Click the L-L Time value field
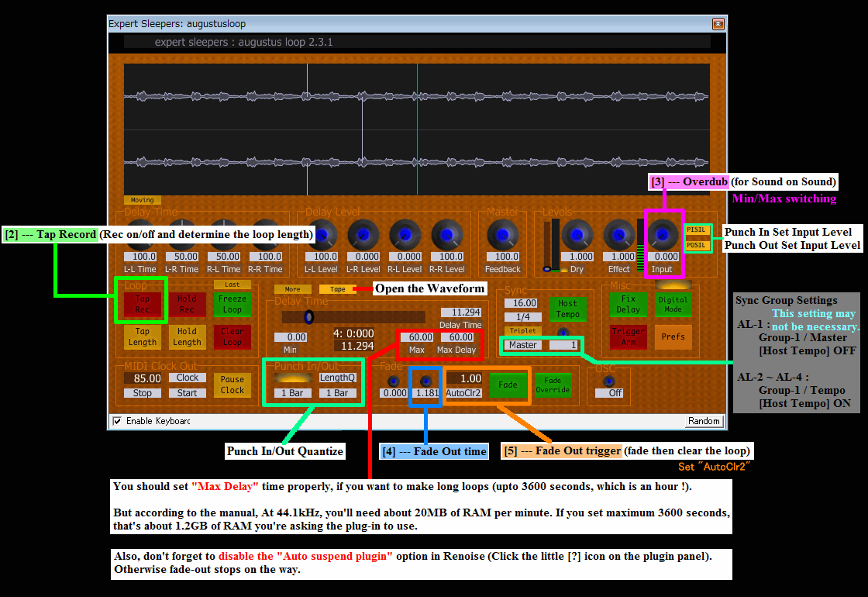Viewport: 868px width, 597px height. pos(140,257)
